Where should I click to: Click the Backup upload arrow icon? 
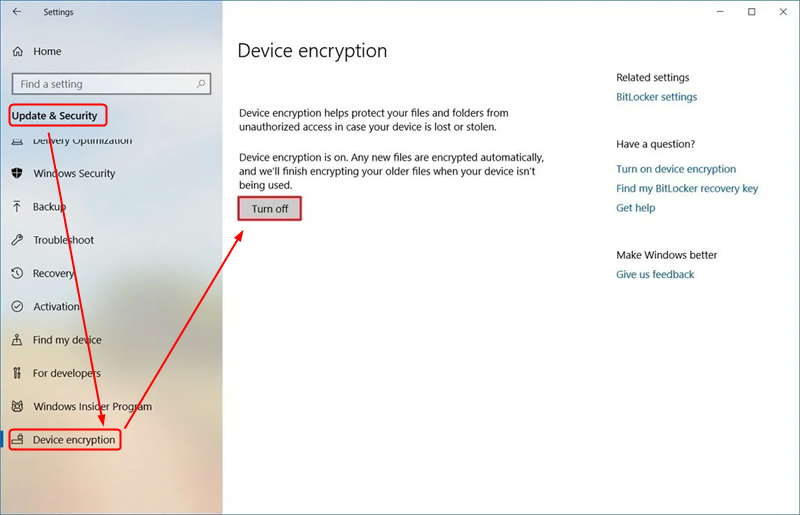(x=17, y=206)
